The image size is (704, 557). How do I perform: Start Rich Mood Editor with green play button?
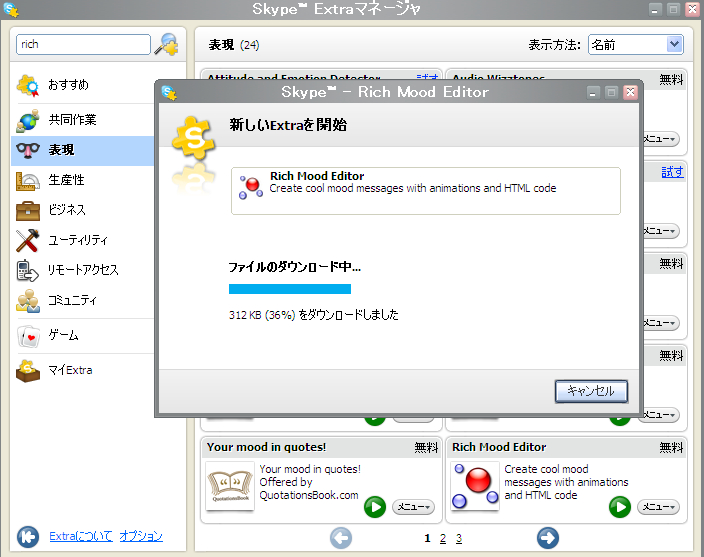620,507
